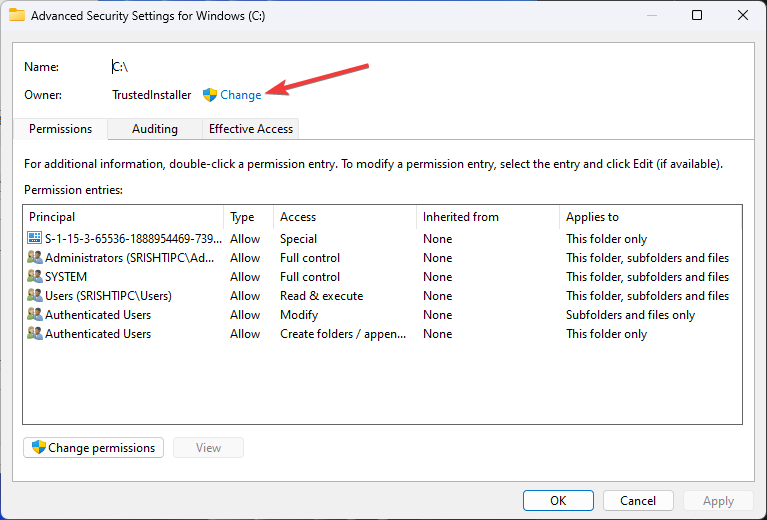The image size is (767, 520).
Task: Click This folder only in the S-1-15-3 row
Action: [607, 239]
